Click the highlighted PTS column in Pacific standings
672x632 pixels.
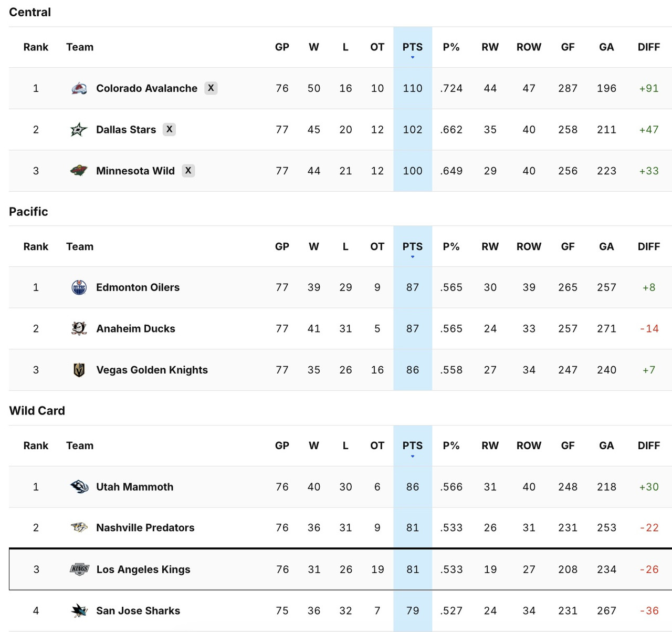413,328
